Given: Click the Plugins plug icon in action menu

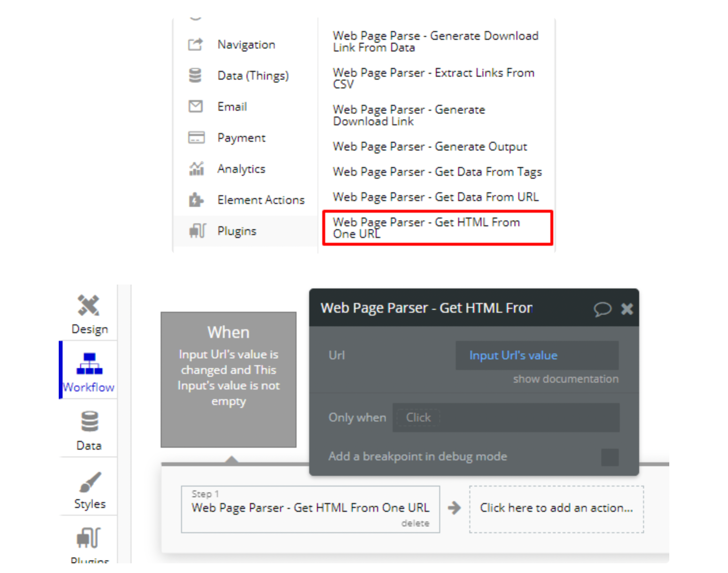Looking at the screenshot, I should [x=198, y=231].
